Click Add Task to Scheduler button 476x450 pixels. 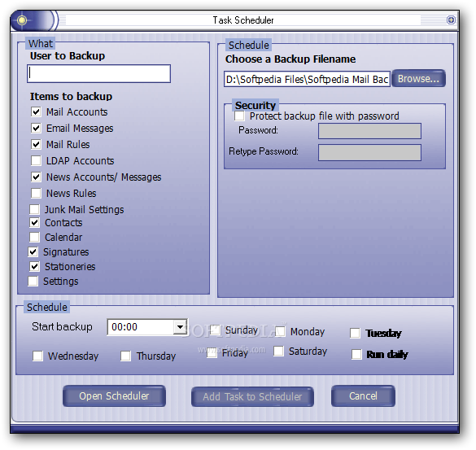pos(252,396)
